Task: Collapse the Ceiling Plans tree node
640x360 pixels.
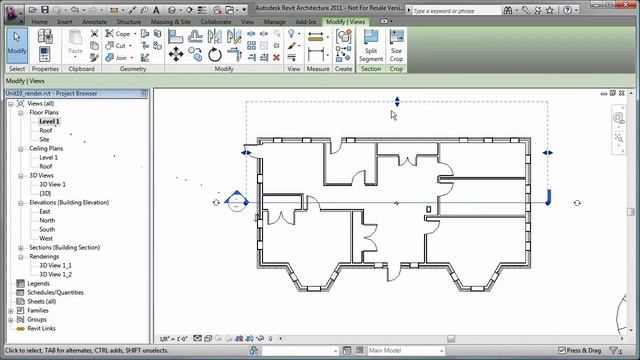Action: [x=20, y=149]
